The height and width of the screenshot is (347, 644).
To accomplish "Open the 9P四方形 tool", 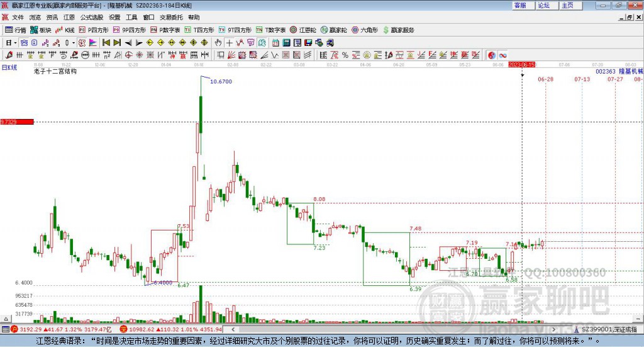I will point(130,30).
